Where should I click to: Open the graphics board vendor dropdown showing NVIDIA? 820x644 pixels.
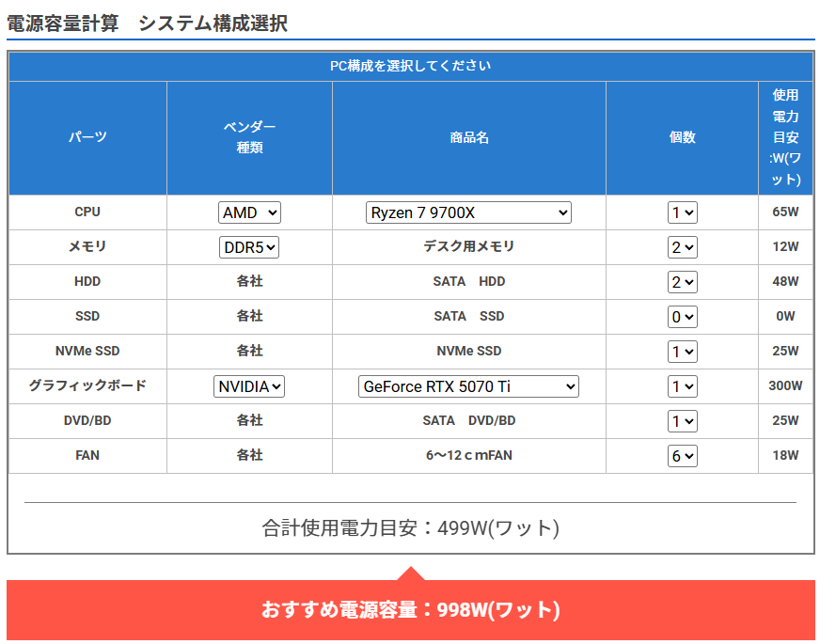click(x=249, y=386)
